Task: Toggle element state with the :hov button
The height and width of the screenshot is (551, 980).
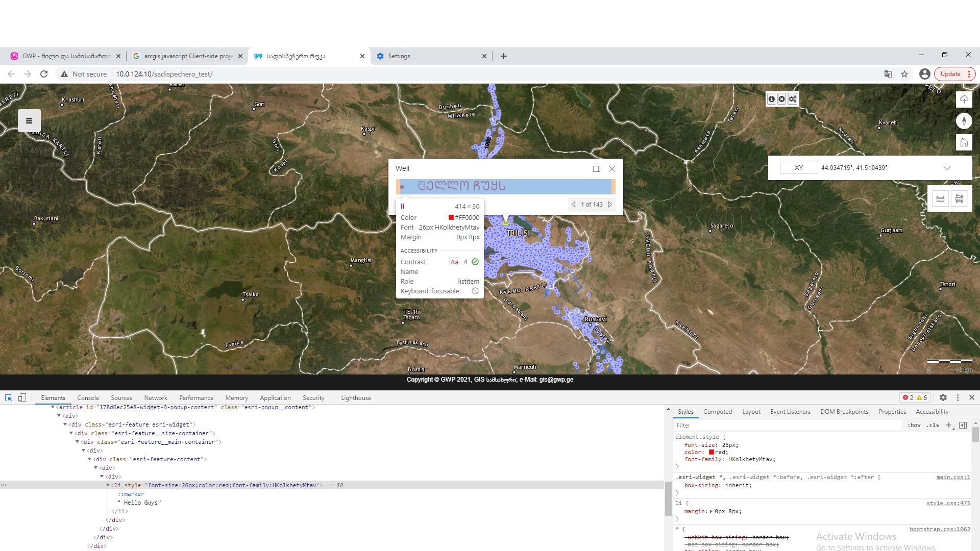Action: [x=915, y=425]
